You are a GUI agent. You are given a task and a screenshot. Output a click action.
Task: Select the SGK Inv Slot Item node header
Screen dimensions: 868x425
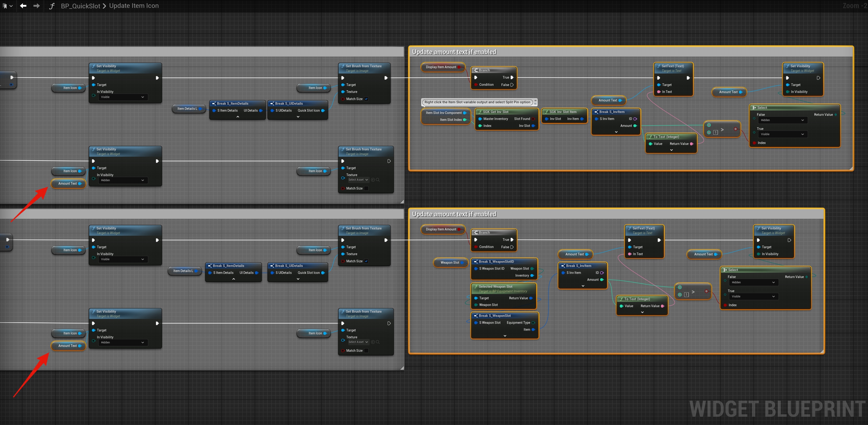[x=563, y=112]
